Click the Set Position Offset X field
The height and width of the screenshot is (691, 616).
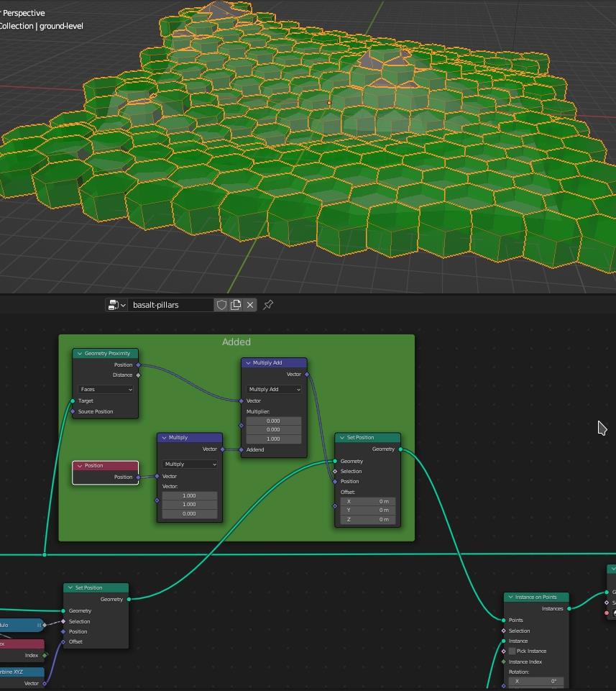[368, 501]
